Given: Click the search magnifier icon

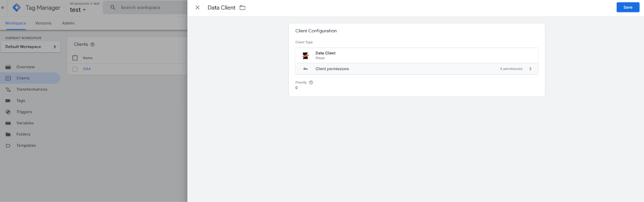Looking at the screenshot, I should (113, 8).
